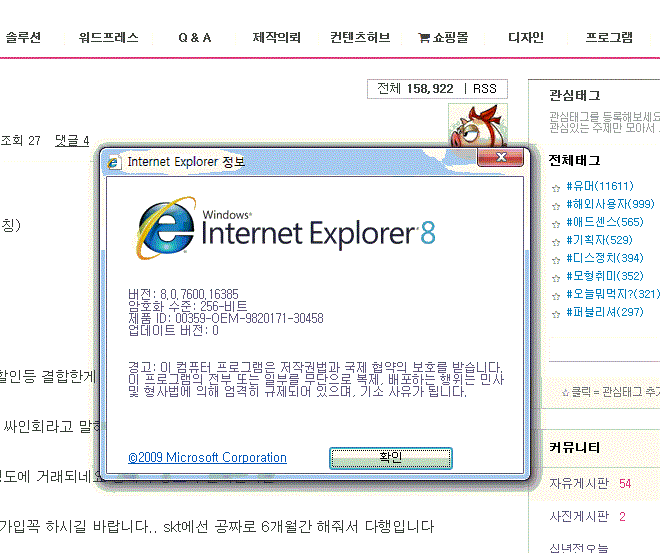Click the large Internet Explorer 8 logo
This screenshot has width=660, height=553.
coord(286,229)
